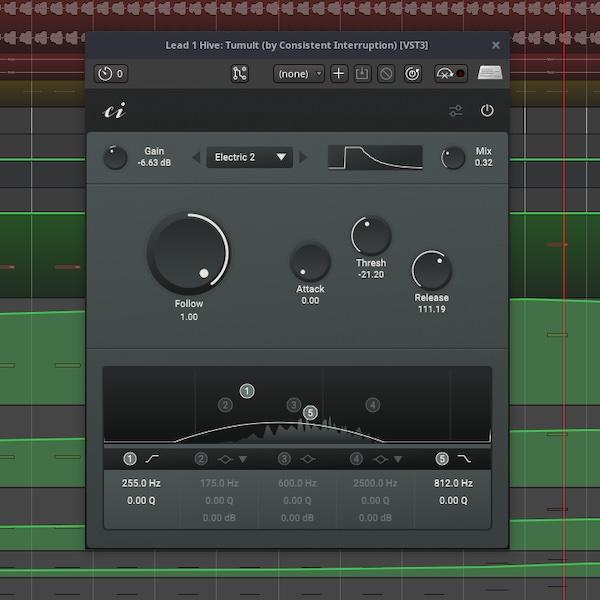Select EQ node 1 in the graph
Viewport: 600px width, 600px height.
point(247,391)
